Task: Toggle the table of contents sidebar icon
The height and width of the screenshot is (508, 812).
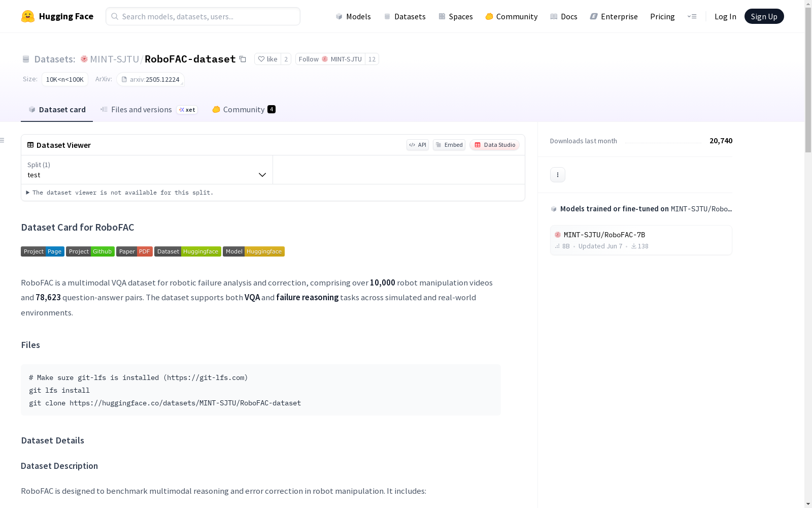Action: pyautogui.click(x=3, y=140)
